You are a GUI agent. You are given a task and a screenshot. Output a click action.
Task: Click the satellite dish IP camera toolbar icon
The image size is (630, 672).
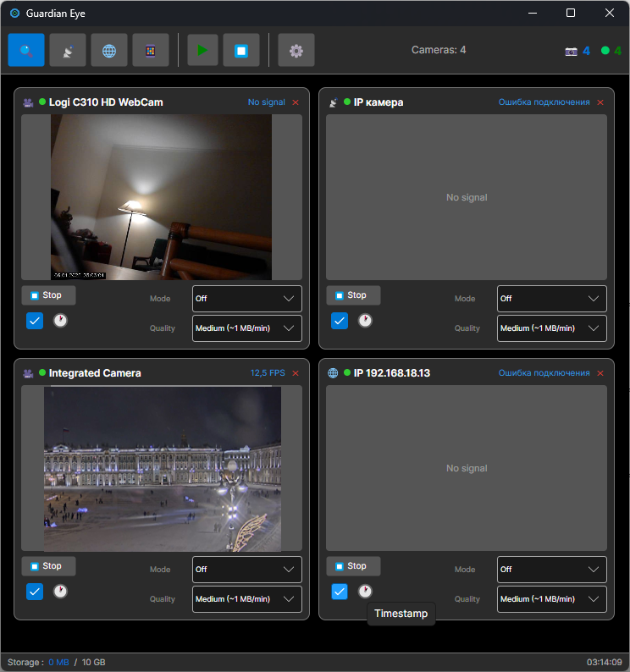tap(68, 50)
